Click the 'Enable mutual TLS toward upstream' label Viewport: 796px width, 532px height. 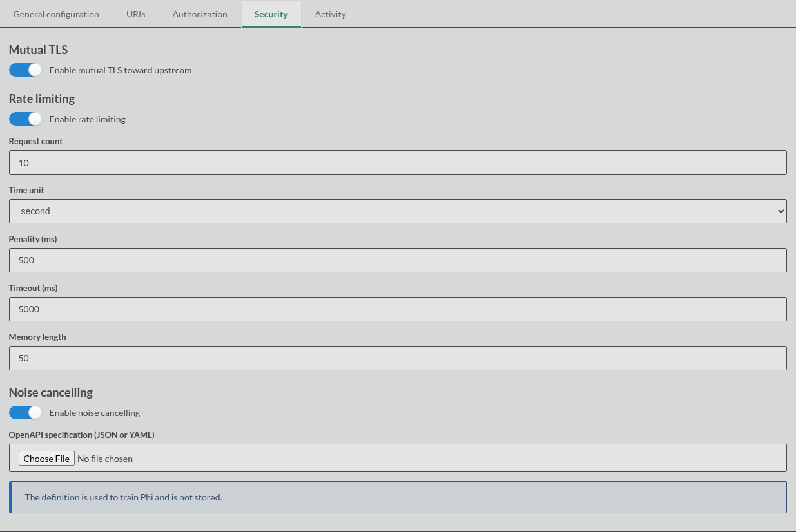pos(121,70)
